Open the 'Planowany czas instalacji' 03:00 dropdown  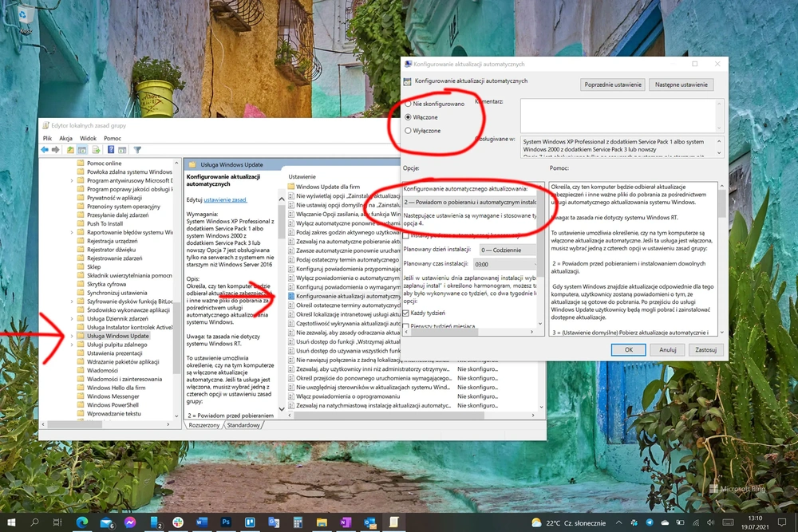pos(504,264)
